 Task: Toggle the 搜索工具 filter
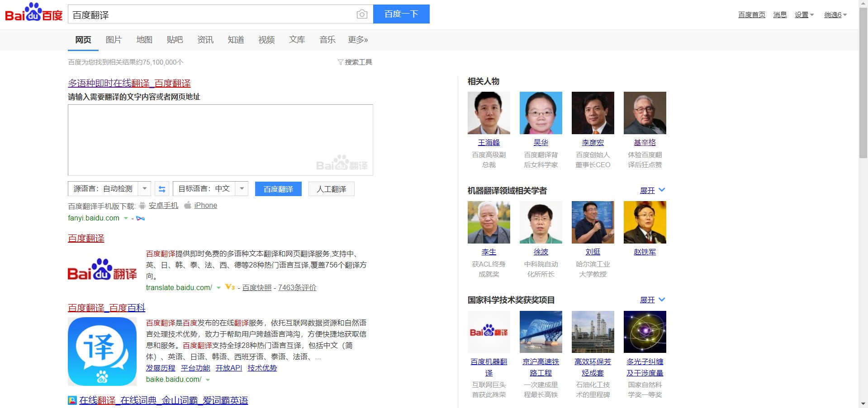(x=355, y=62)
